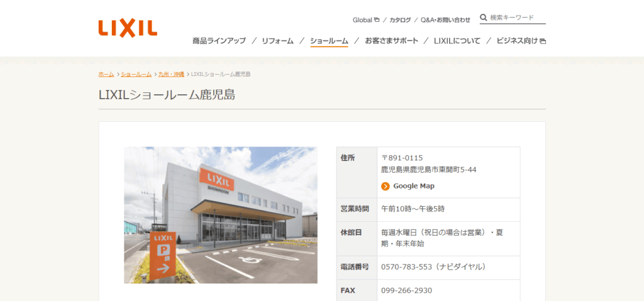Click the 住所 row label
The width and height of the screenshot is (644, 301).
pyautogui.click(x=348, y=158)
